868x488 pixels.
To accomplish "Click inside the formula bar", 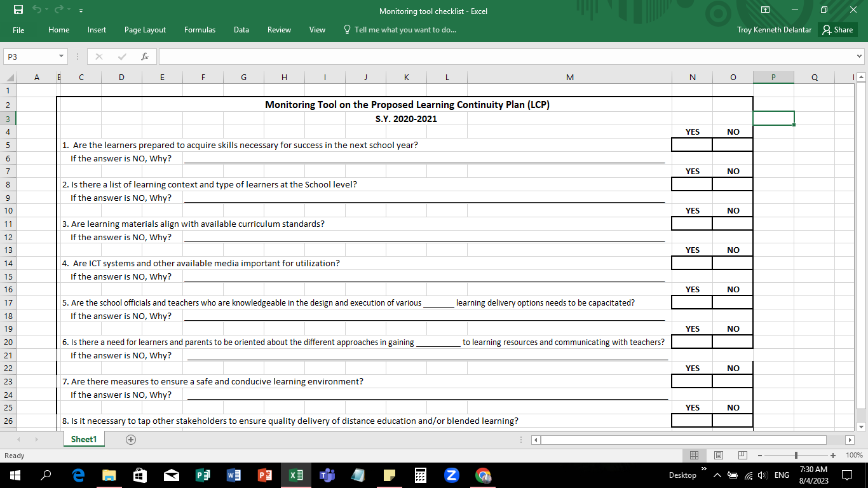I will (x=506, y=57).
